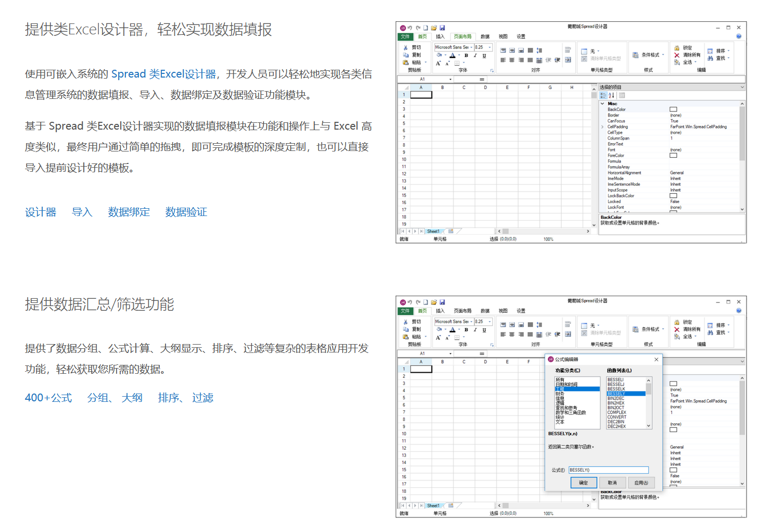Toggle Italic in upper designer font group

[475, 55]
